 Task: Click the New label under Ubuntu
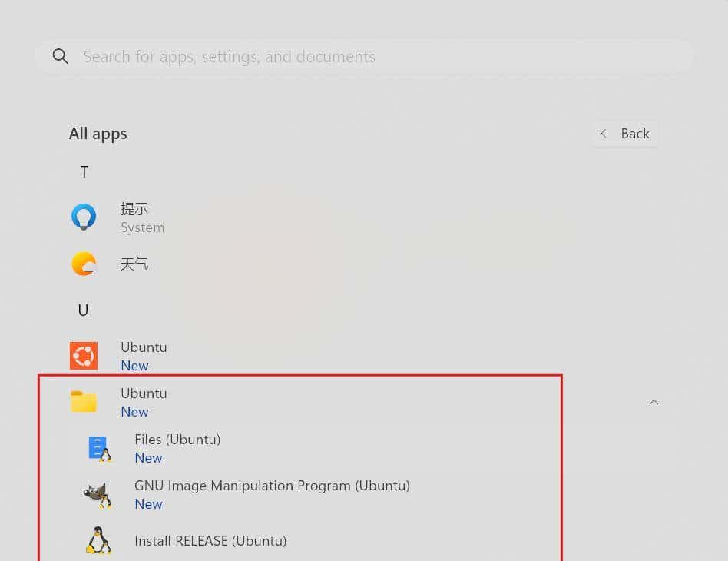coord(134,411)
